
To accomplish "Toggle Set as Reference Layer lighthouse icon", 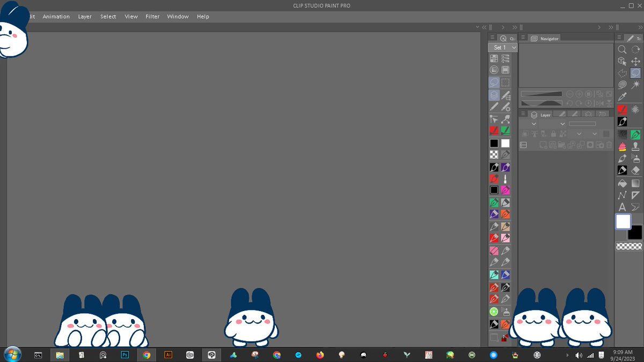I will pyautogui.click(x=535, y=134).
